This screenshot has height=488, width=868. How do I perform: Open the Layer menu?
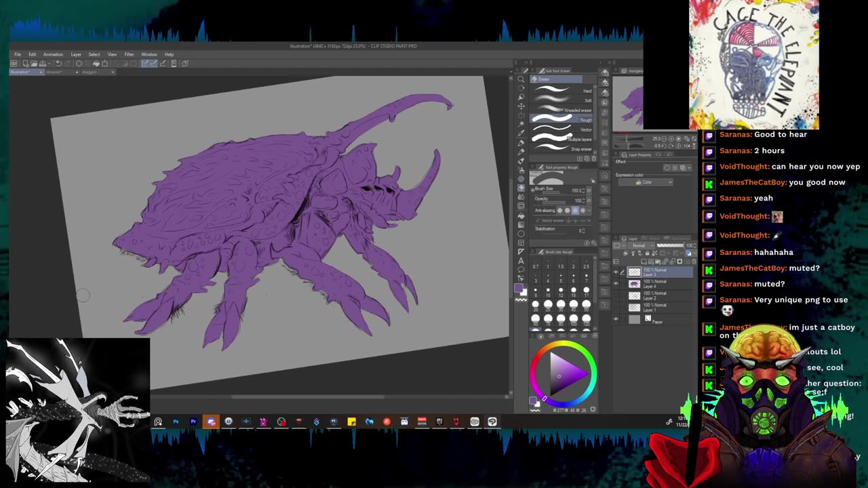tap(76, 54)
